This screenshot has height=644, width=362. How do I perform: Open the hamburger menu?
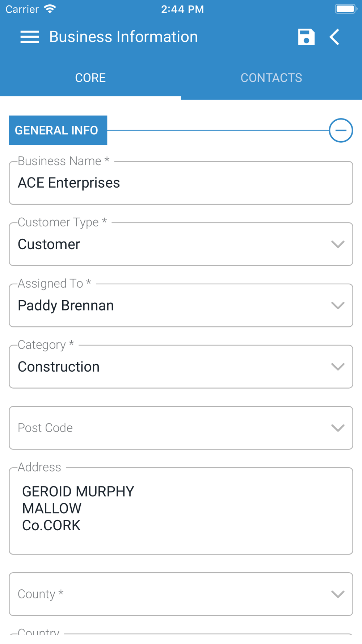point(30,37)
